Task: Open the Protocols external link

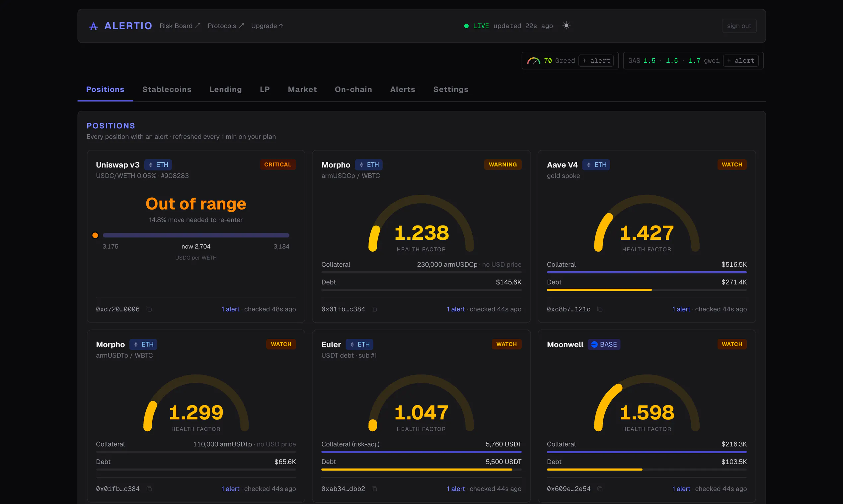Action: coord(226,26)
